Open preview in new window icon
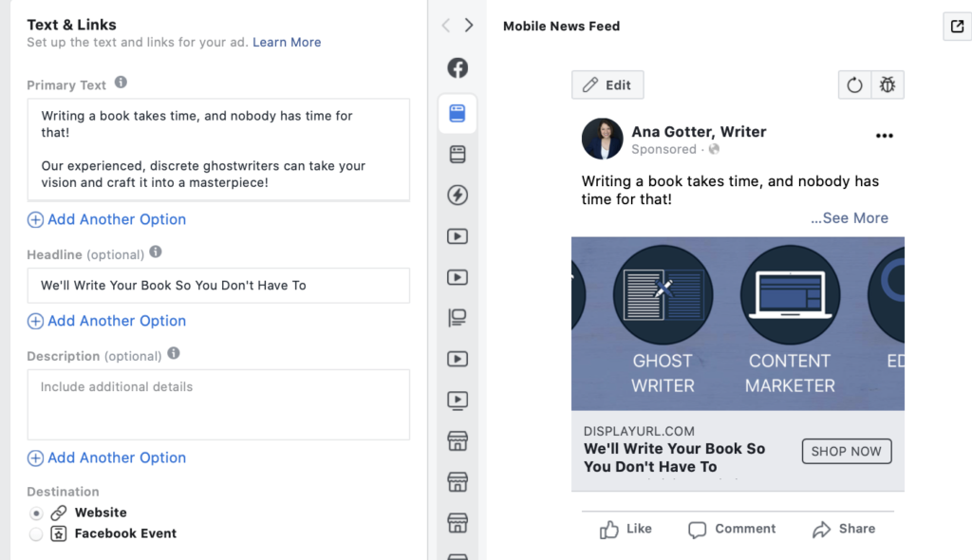 [957, 27]
